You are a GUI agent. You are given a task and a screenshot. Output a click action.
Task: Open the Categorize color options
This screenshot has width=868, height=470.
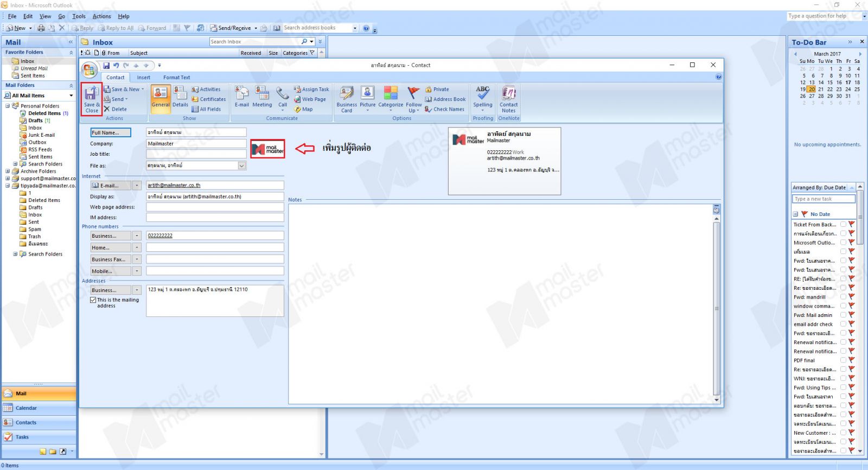coord(391,99)
